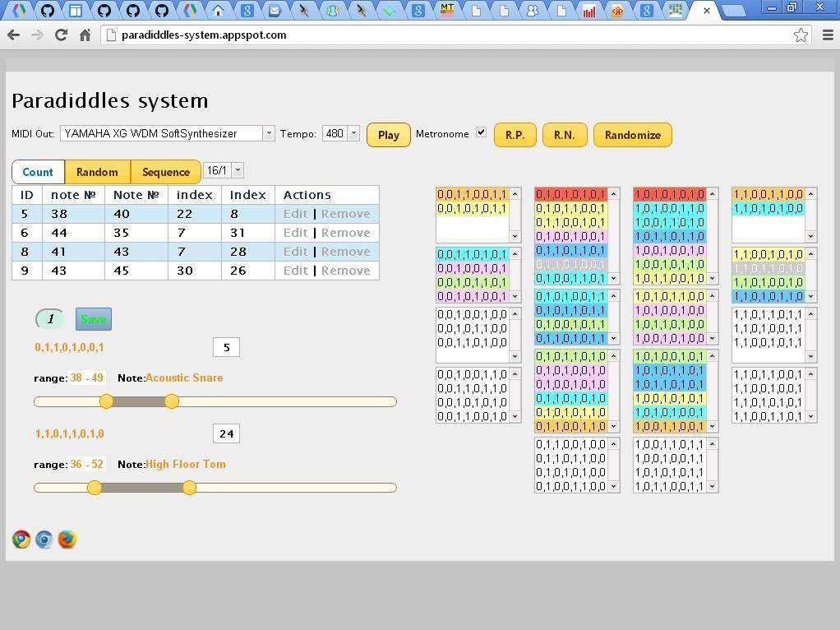Click Edit in row ID 5
Screen dimensions: 840x630
coord(296,214)
